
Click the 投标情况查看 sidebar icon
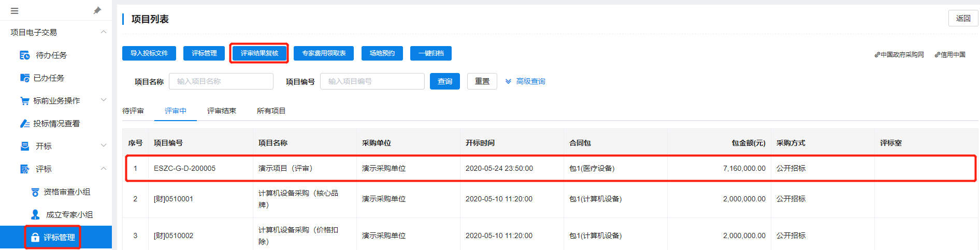24,124
